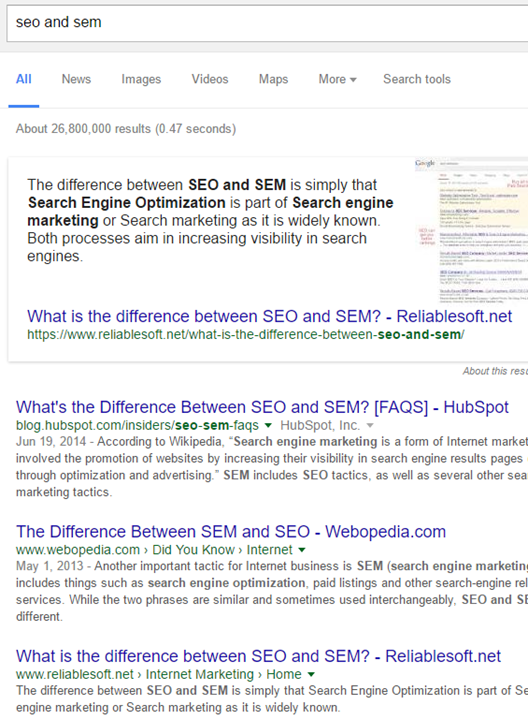The height and width of the screenshot is (720, 528).
Task: Open featured snippet screenshot thumbnail
Action: [471, 231]
